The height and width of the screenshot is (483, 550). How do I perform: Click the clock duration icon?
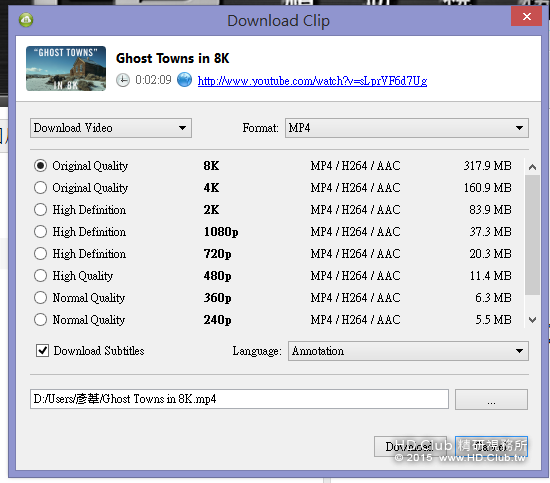123,80
